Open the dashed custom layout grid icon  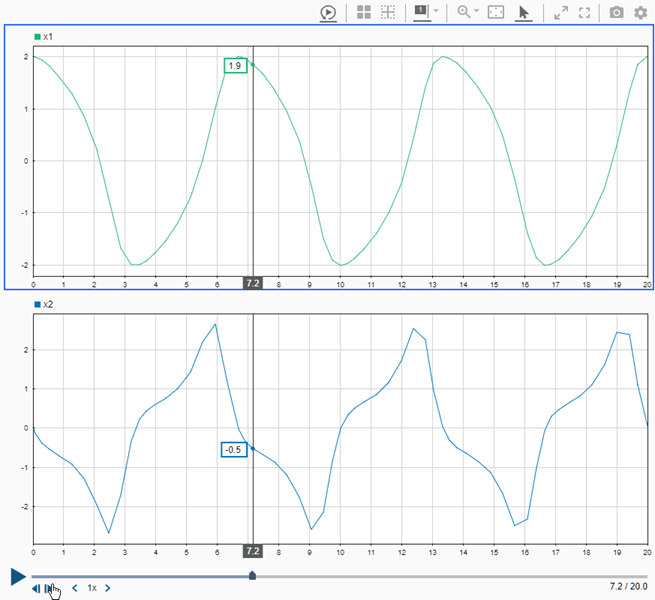click(x=388, y=12)
